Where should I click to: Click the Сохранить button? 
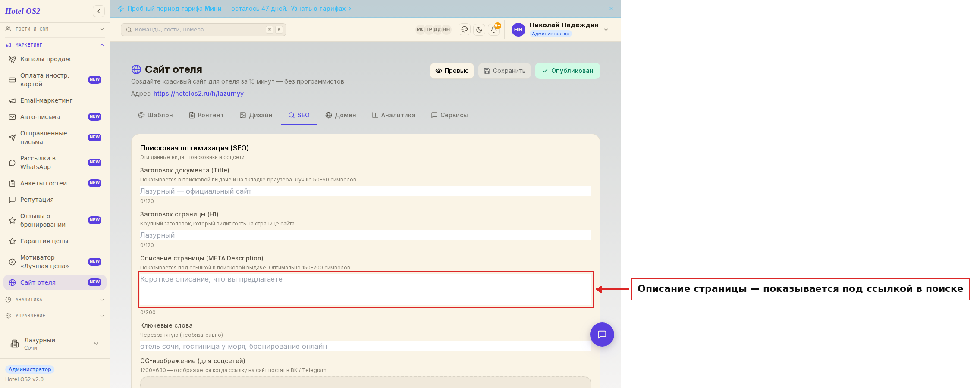tap(505, 71)
